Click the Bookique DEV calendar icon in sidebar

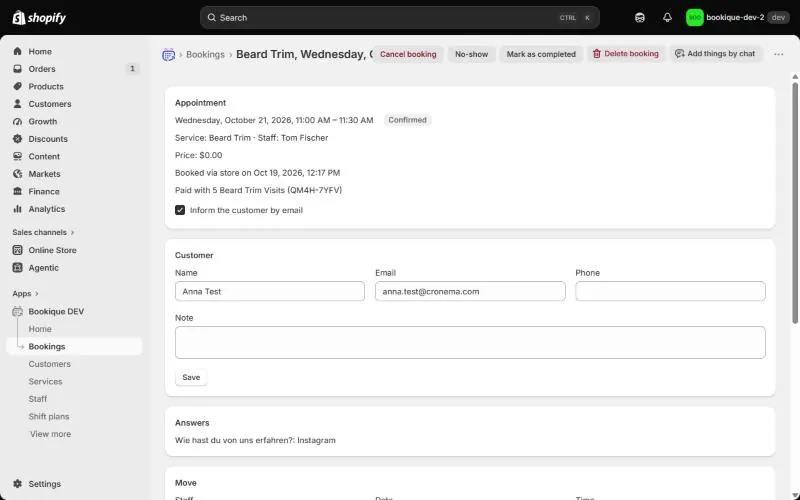(x=17, y=312)
